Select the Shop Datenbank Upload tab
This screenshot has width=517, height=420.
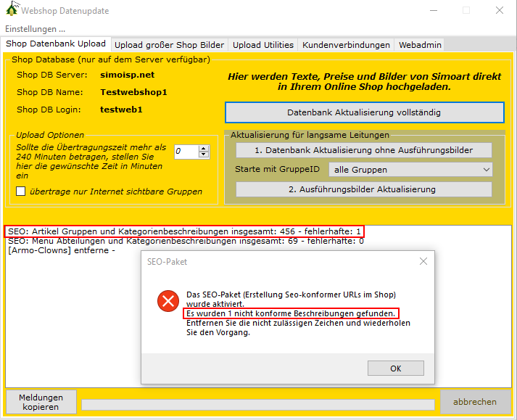point(56,44)
